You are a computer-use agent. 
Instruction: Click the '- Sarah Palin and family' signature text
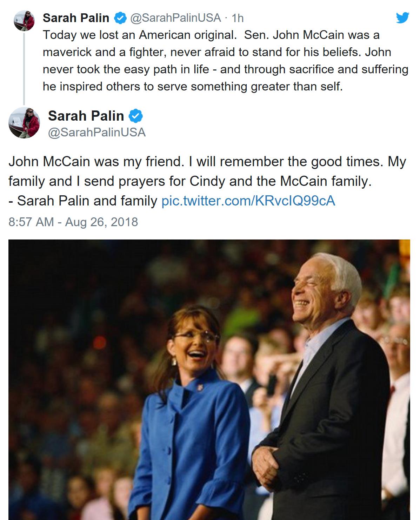[x=83, y=201]
